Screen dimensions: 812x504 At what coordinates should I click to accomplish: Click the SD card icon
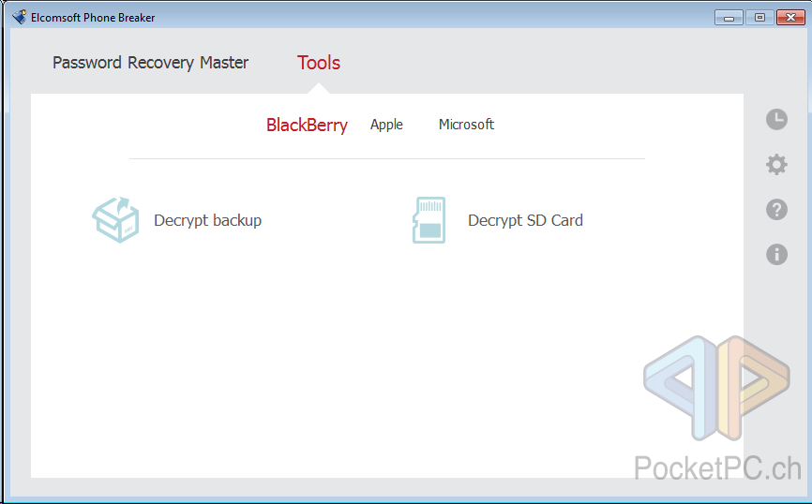429,220
